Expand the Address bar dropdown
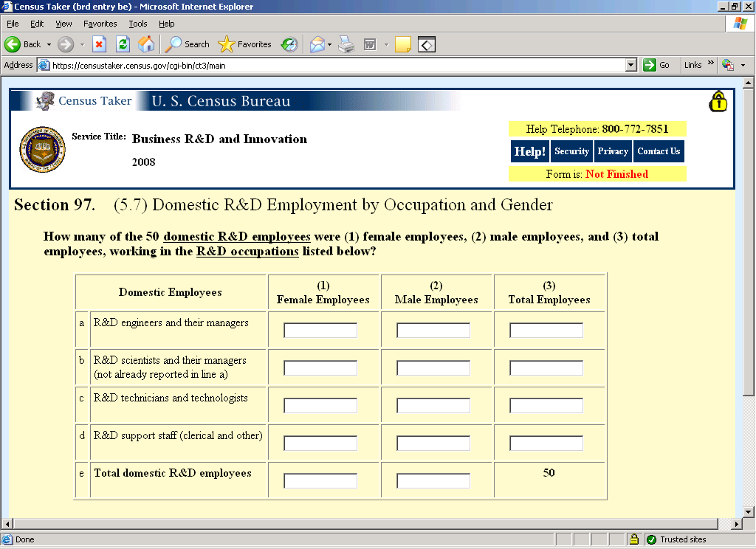 [x=630, y=65]
